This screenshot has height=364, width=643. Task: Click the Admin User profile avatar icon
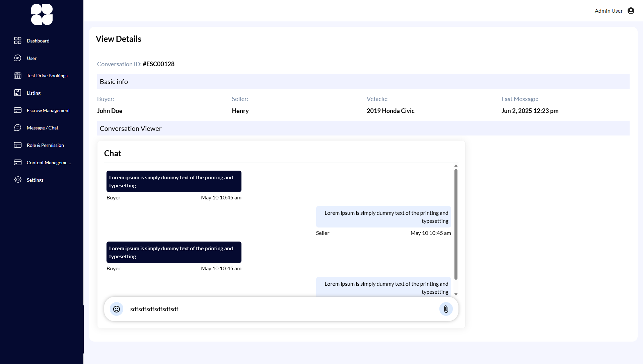click(x=631, y=11)
